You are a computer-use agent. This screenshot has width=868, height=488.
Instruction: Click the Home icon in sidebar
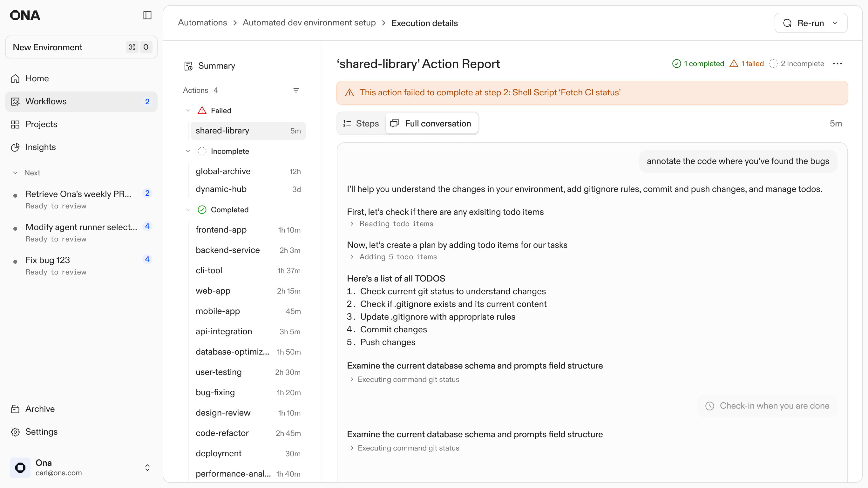(15, 78)
